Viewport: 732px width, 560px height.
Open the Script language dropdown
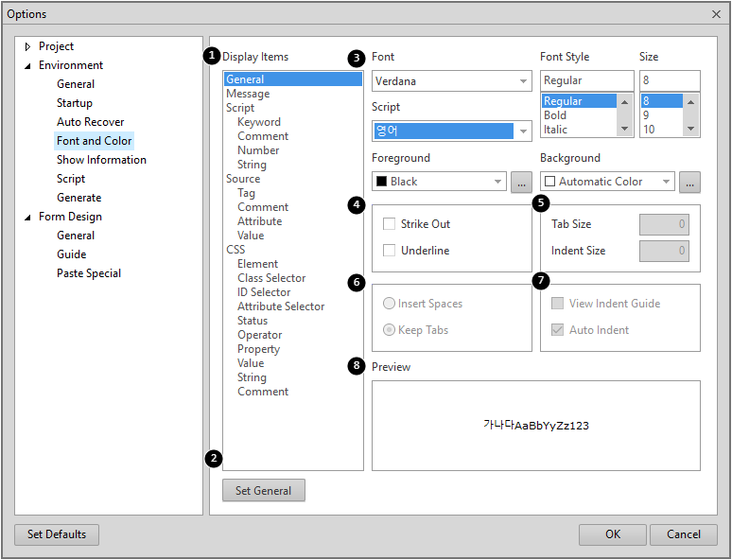451,131
